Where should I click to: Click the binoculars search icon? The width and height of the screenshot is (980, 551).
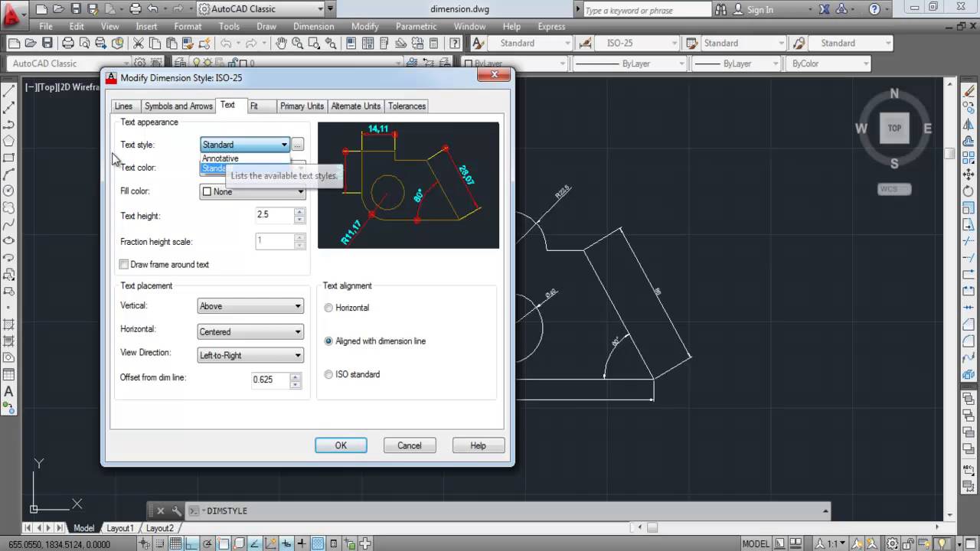pos(722,10)
